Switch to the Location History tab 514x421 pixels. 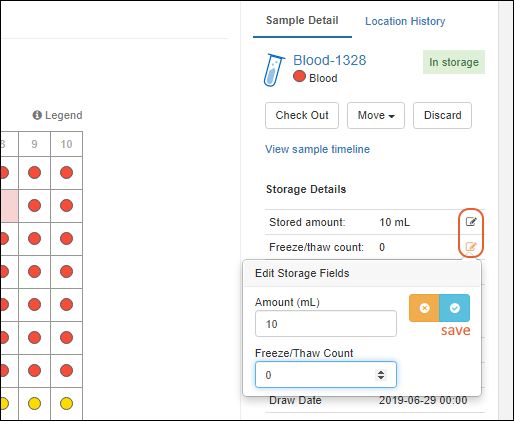tap(405, 21)
